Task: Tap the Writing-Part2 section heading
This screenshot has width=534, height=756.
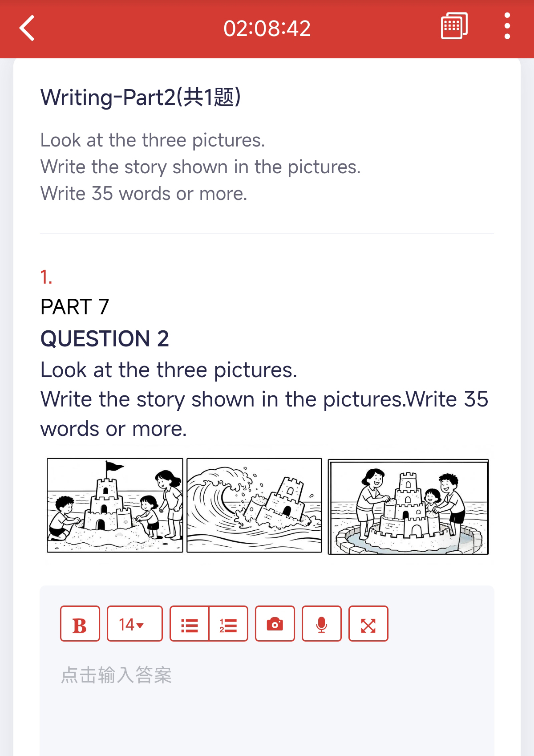Action: [141, 97]
